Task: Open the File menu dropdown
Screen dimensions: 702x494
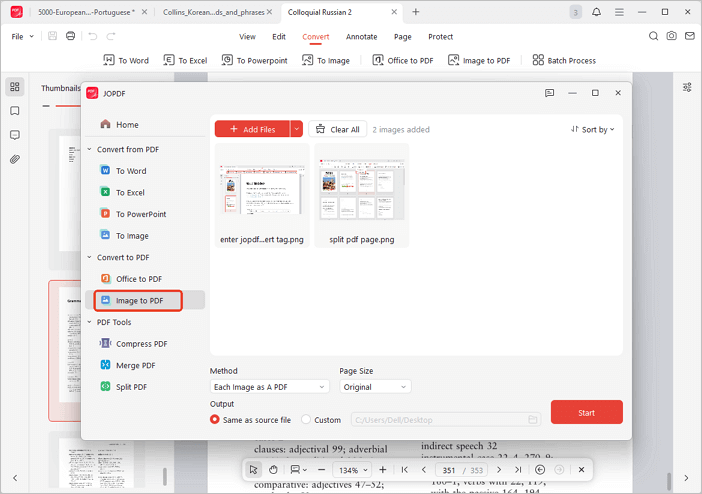Action: click(22, 36)
